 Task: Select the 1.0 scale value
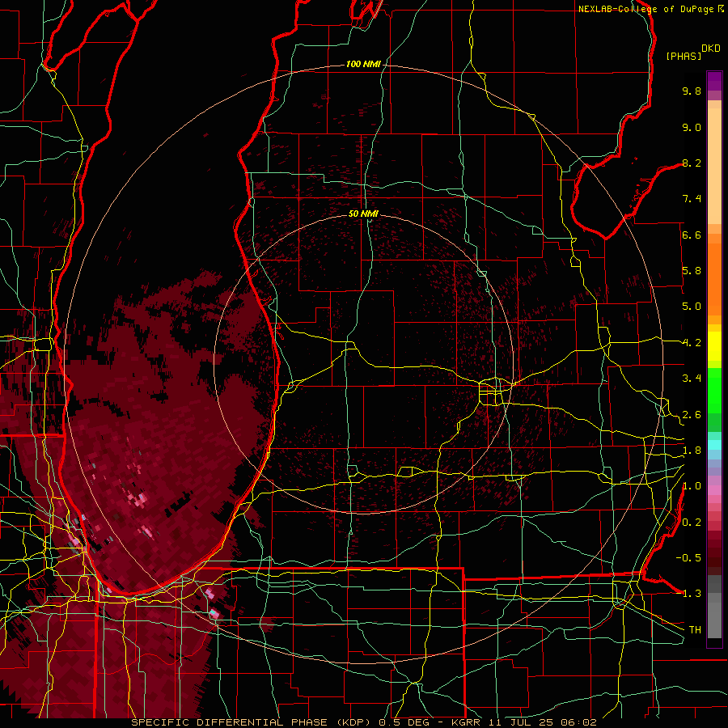click(x=692, y=486)
